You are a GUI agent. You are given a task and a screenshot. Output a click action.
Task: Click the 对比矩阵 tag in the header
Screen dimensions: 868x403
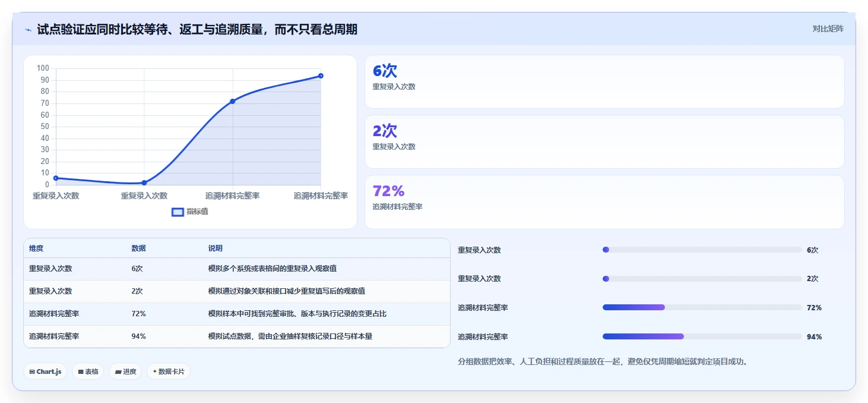point(828,29)
